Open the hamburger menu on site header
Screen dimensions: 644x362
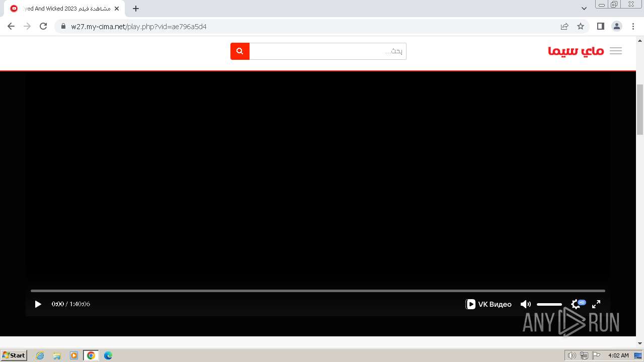point(616,51)
